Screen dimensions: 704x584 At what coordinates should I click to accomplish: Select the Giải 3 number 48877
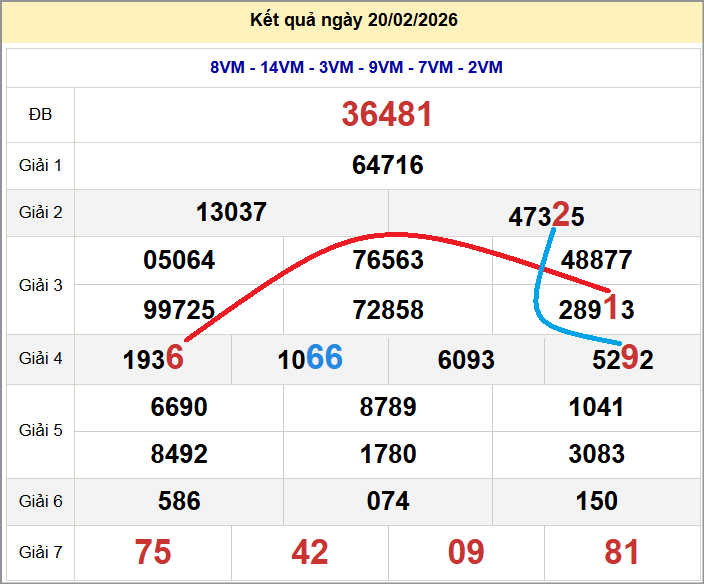coord(596,261)
